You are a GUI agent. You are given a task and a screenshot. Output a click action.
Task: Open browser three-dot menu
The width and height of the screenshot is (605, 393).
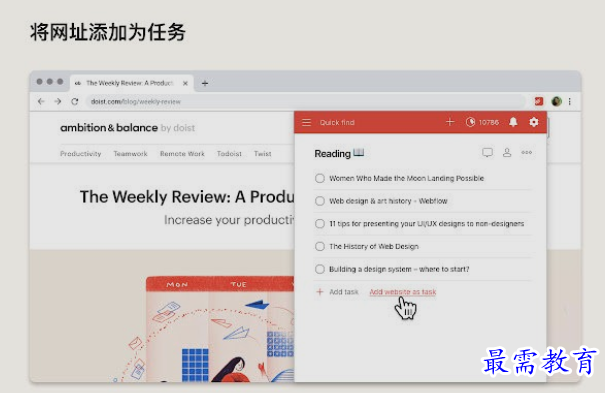(570, 101)
